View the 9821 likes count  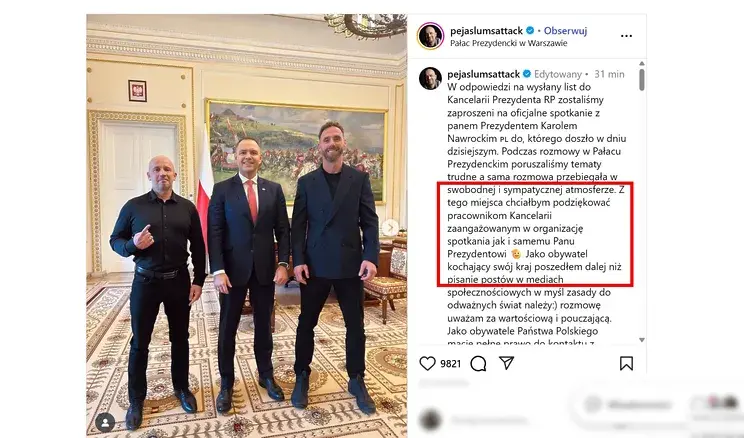click(x=450, y=364)
